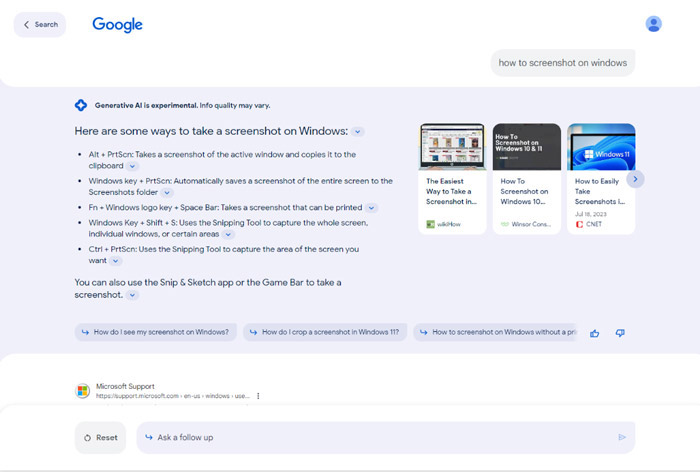700x472 pixels.
Task: Click the send arrow in follow-up box
Action: click(x=622, y=437)
